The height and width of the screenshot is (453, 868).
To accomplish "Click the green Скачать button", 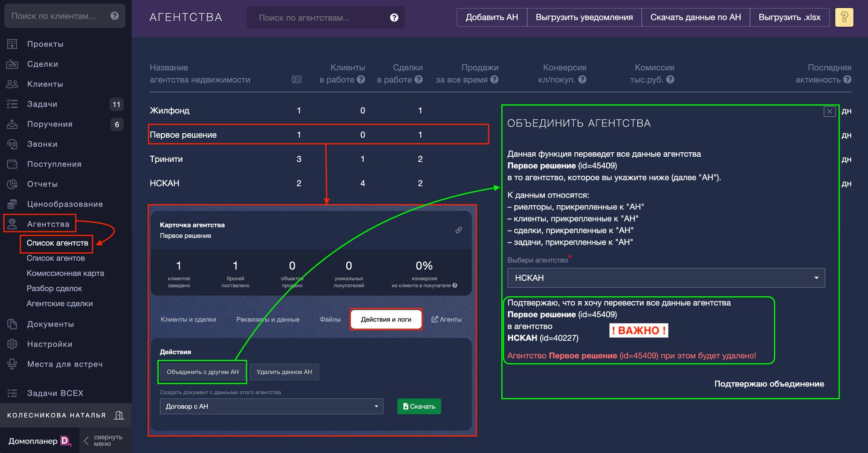I will click(419, 406).
